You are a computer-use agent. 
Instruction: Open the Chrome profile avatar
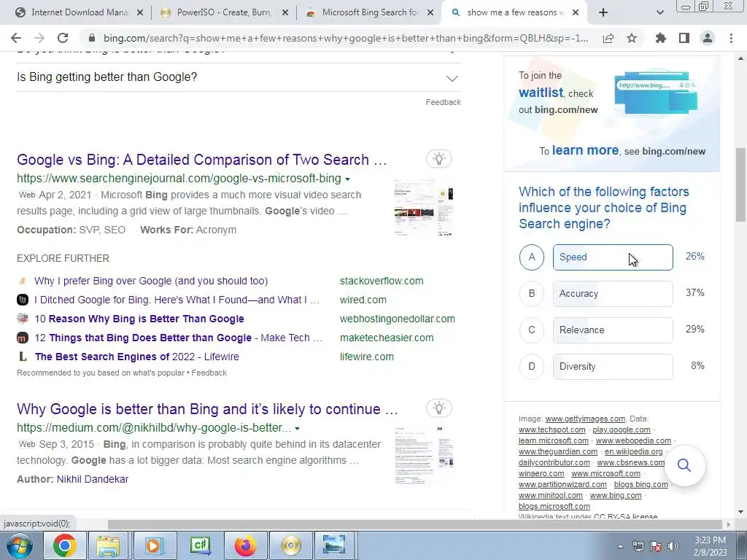(708, 38)
